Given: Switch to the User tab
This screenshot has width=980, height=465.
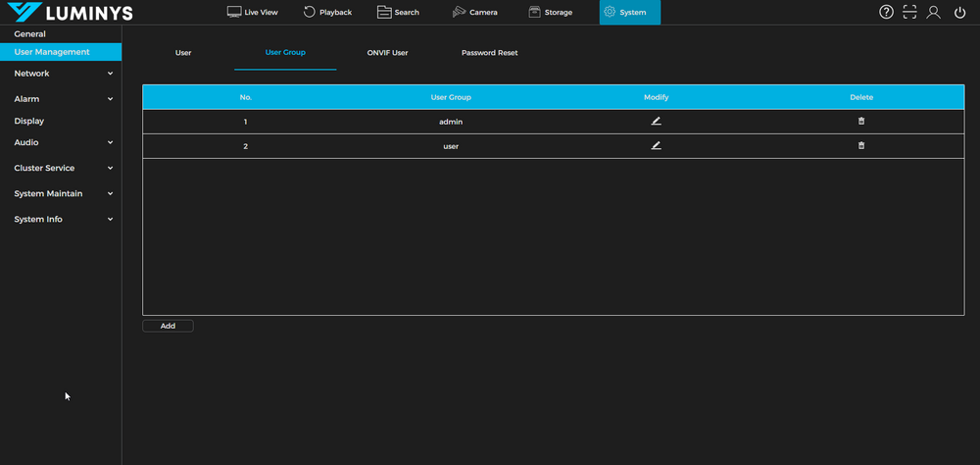Looking at the screenshot, I should [183, 53].
